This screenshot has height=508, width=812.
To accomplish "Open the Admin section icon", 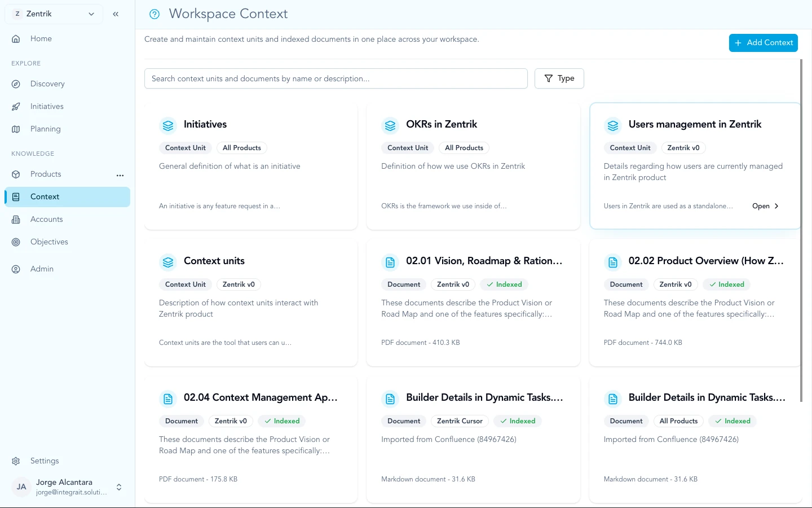I will coord(16,269).
